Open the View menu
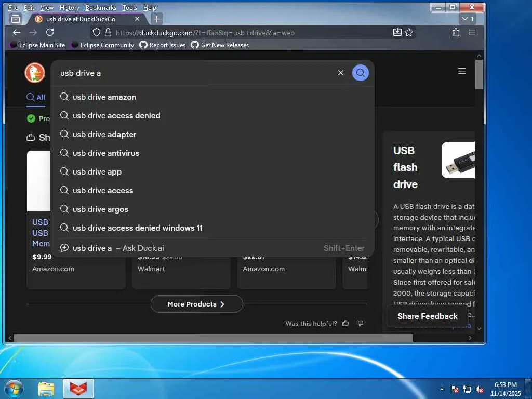The height and width of the screenshot is (399, 532). point(47,7)
